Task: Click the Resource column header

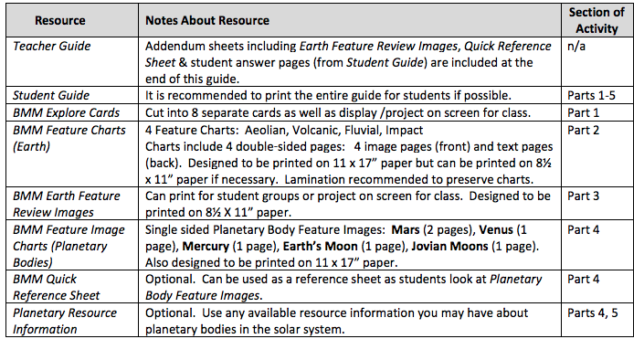Action: [60, 20]
